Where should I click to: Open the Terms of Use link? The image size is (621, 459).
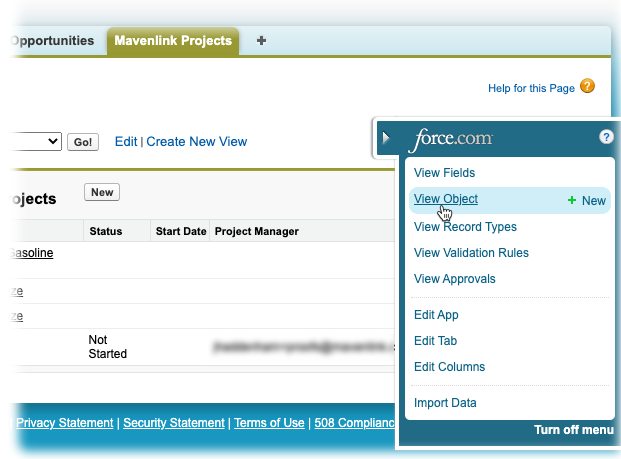click(269, 423)
